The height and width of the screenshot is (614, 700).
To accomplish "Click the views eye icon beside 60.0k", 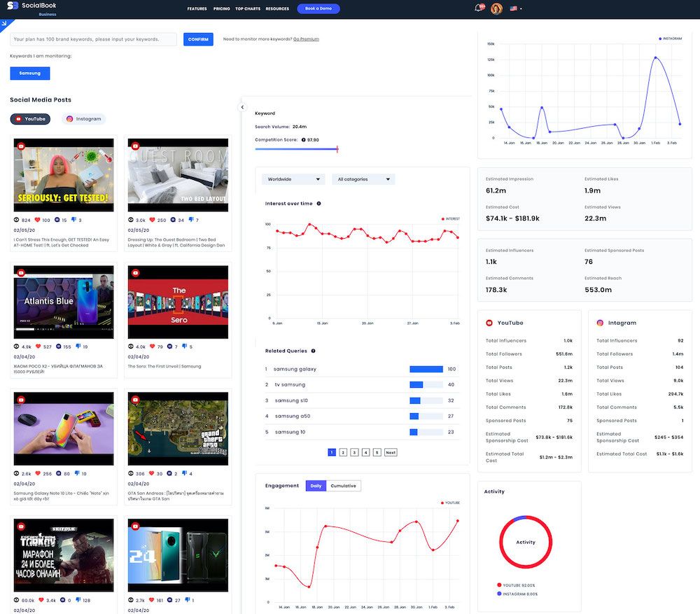I will coord(17,600).
